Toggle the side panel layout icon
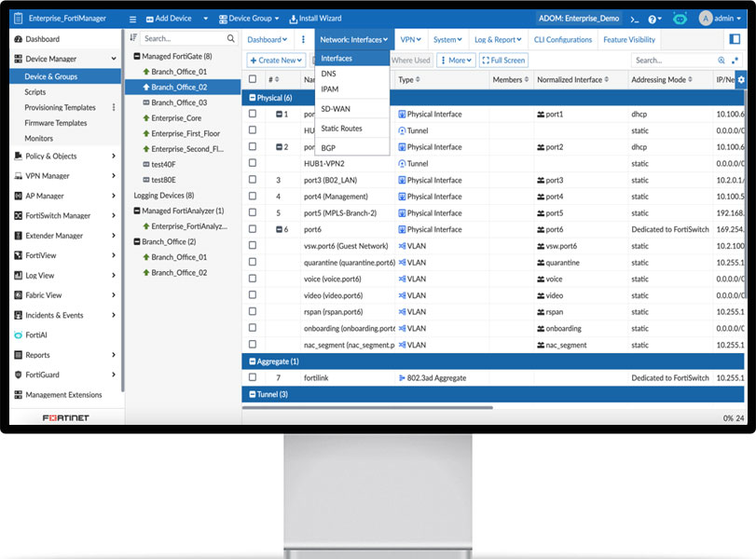The width and height of the screenshot is (756, 559). coord(735,39)
